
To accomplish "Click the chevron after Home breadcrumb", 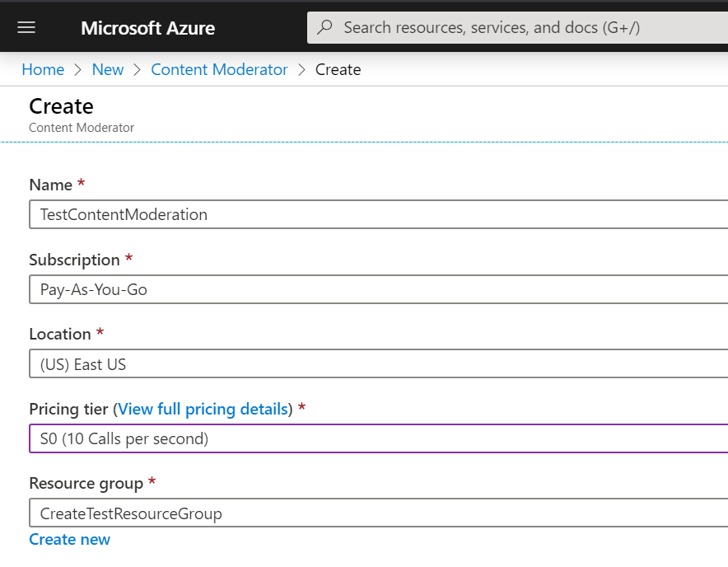I will [78, 70].
